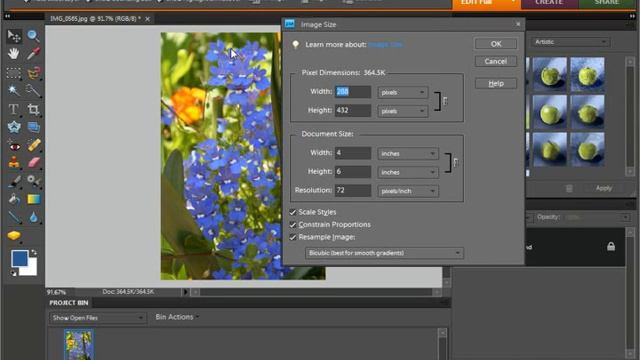The height and width of the screenshot is (360, 640).
Task: Select the Brush tool
Action: click(x=14, y=181)
